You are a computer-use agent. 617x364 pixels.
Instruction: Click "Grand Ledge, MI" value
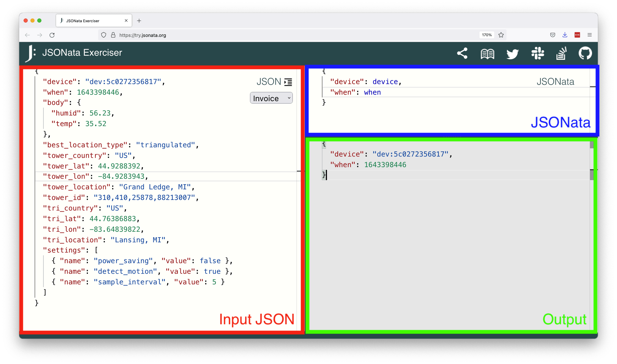pos(155,187)
